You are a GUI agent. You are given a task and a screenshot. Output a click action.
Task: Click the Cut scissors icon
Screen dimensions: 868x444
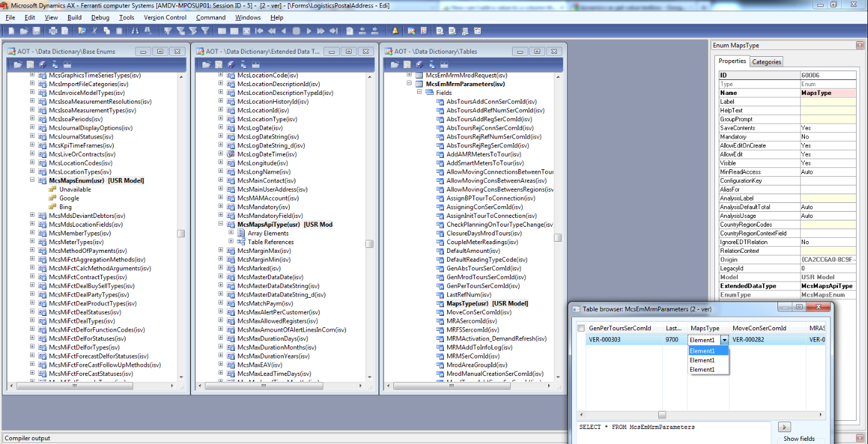94,31
